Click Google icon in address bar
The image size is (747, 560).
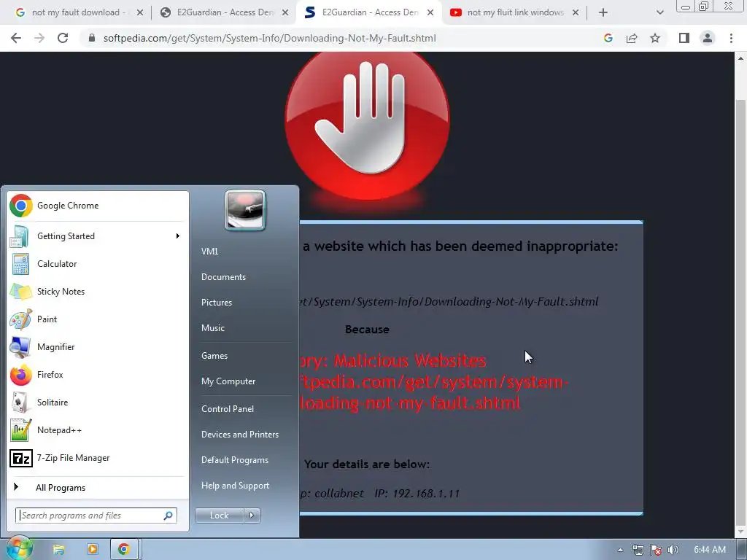[x=608, y=38]
